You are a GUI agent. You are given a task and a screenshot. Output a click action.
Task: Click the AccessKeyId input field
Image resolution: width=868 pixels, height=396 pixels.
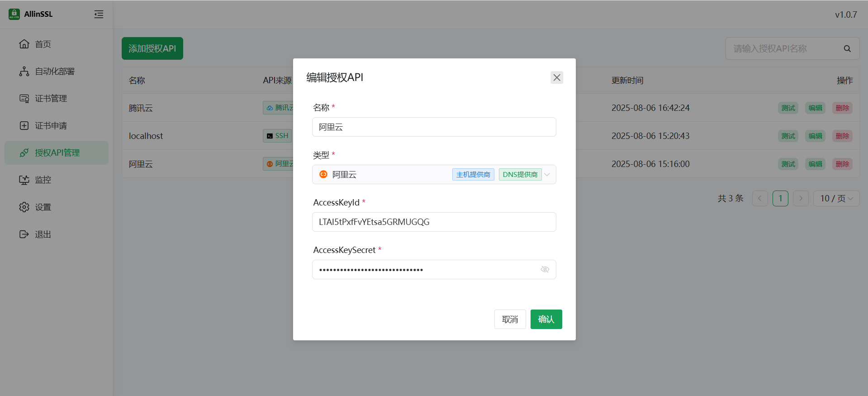pyautogui.click(x=433, y=222)
